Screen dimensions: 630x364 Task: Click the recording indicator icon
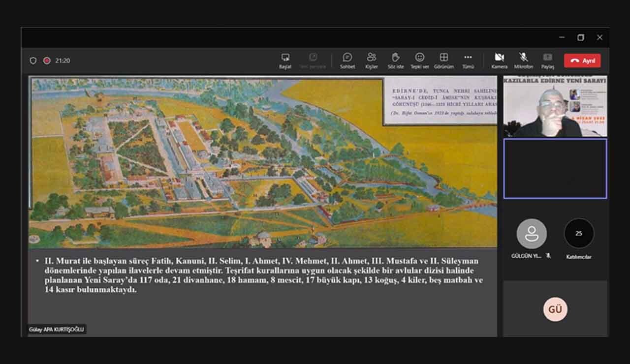click(47, 61)
